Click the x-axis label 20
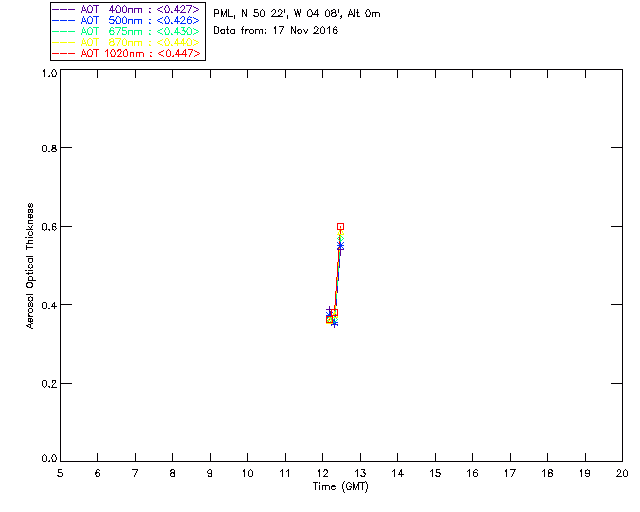The height and width of the screenshot is (512, 640). 622,474
